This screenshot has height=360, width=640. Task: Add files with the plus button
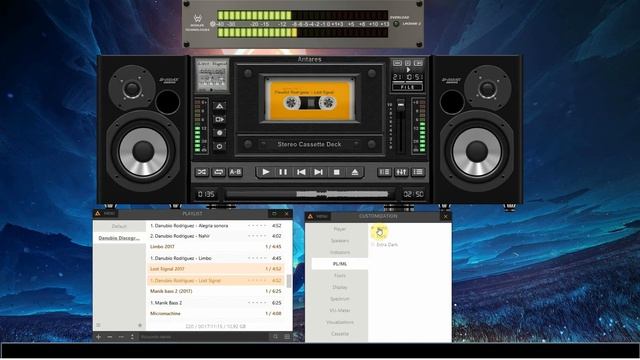click(x=98, y=337)
